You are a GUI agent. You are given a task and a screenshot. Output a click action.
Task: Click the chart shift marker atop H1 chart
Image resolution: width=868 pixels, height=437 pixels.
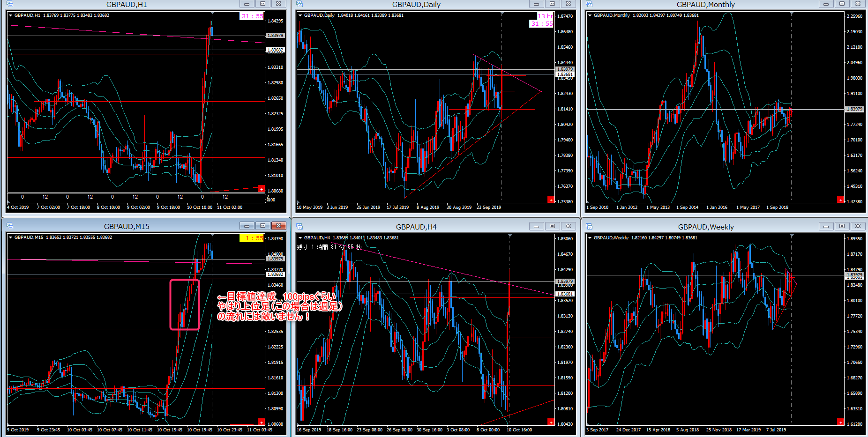click(x=212, y=14)
